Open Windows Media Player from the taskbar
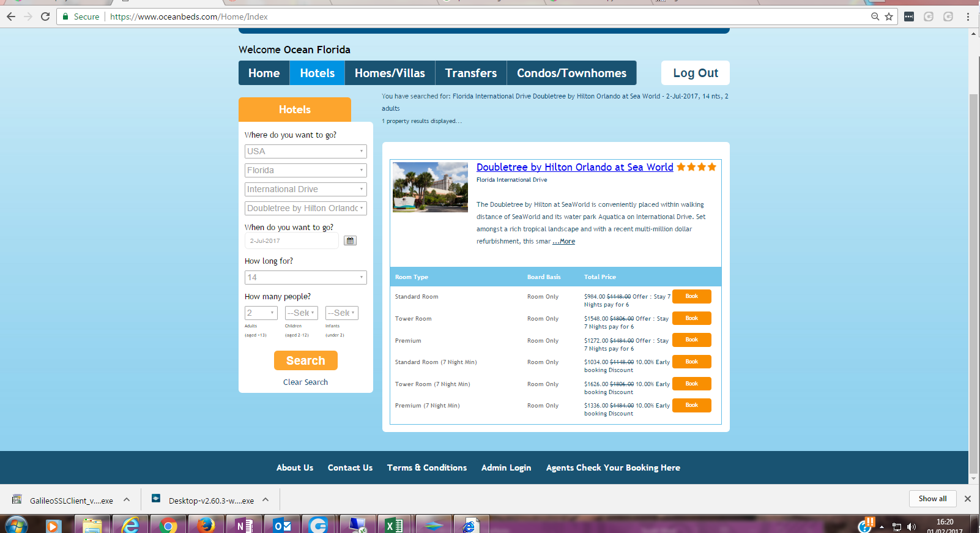 [x=54, y=525]
